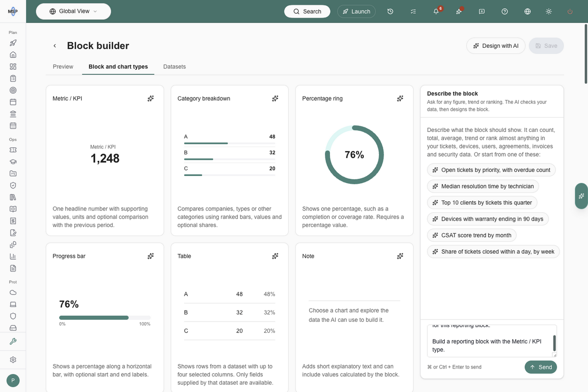The height and width of the screenshot is (392, 588).
Task: Click the AI sparkle on Category breakdown card
Action: (275, 98)
